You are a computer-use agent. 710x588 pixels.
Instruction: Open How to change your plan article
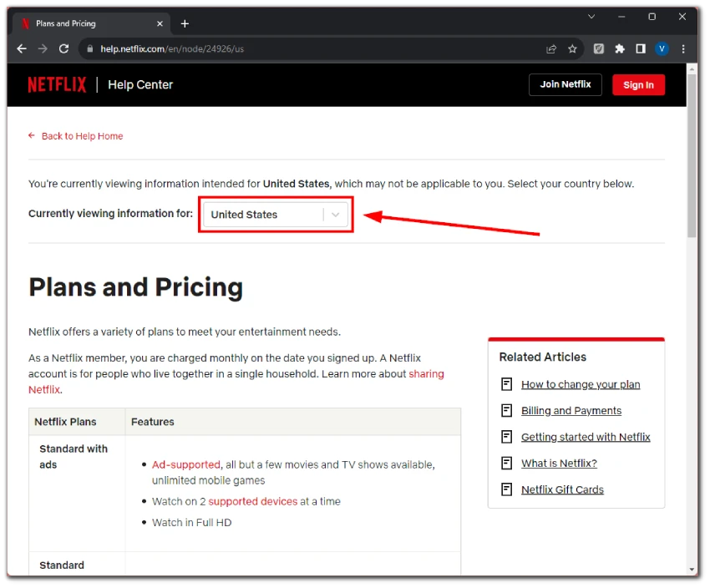(581, 384)
